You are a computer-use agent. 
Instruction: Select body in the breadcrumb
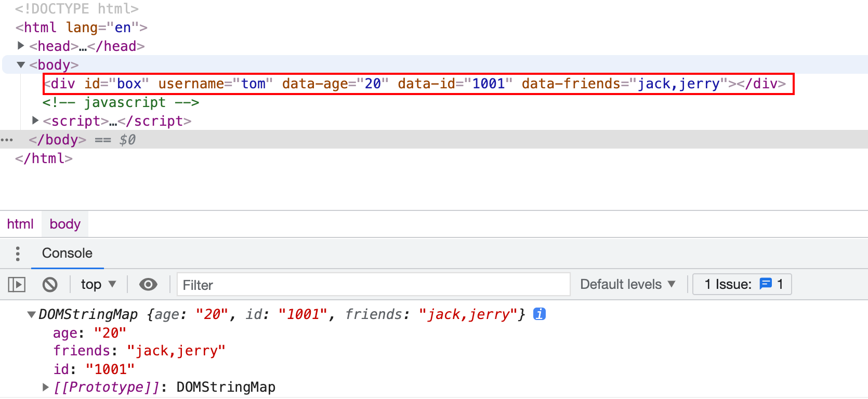pyautogui.click(x=65, y=224)
